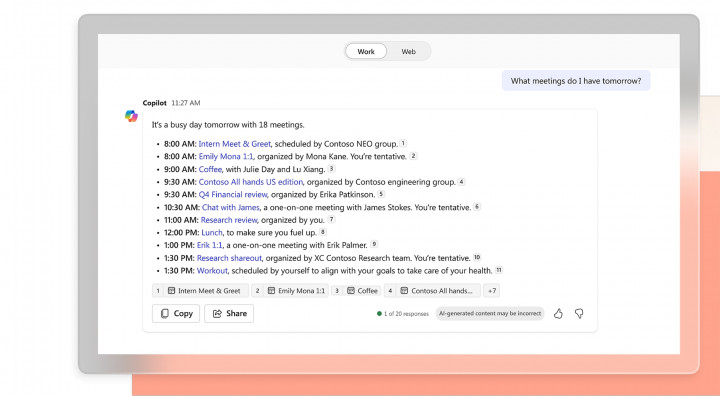Image resolution: width=720 pixels, height=396 pixels.
Task: Click citation marker 11 after Workout line
Action: [x=499, y=270]
